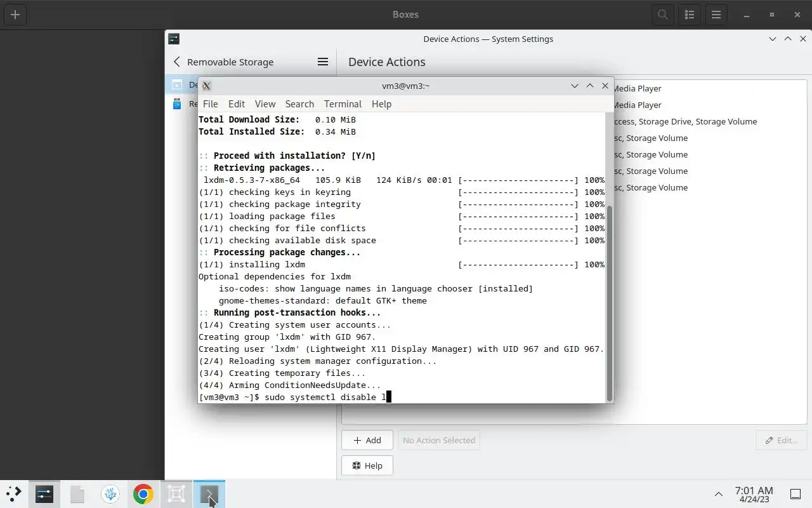Switch Boxes to list view icon
Viewport: 812px width, 508px height.
pos(690,15)
